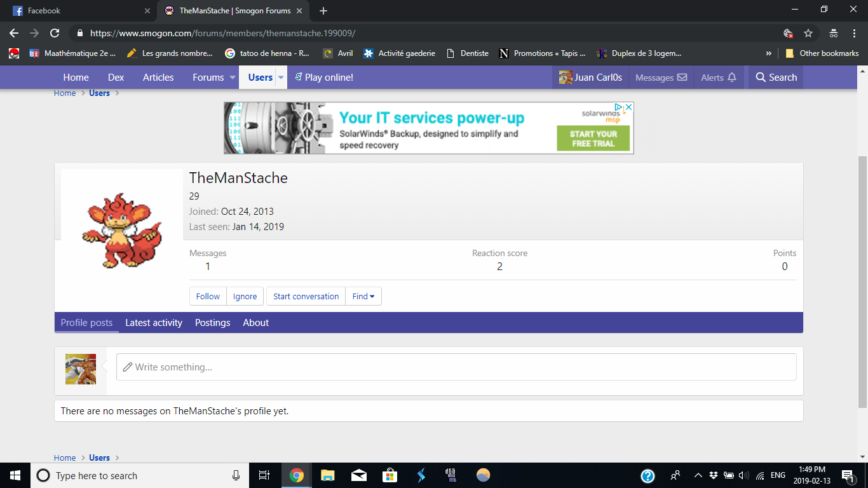Open the Maathématique 2e bookmark
868x488 pixels.
click(x=73, y=53)
